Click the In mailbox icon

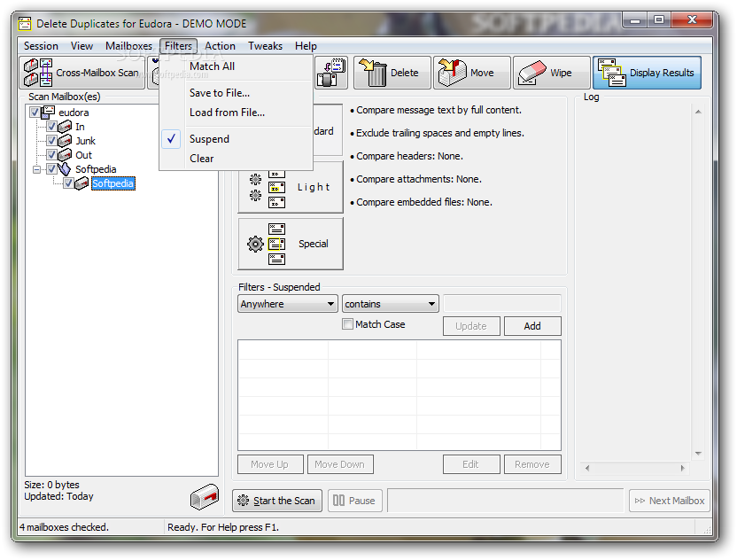click(x=65, y=127)
